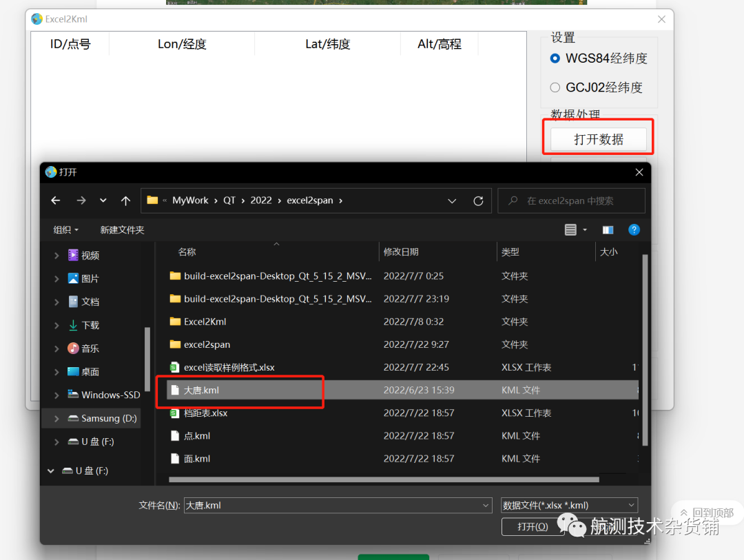744x560 pixels.
Task: Select WGS84经纬度 radio option
Action: pyautogui.click(x=555, y=59)
